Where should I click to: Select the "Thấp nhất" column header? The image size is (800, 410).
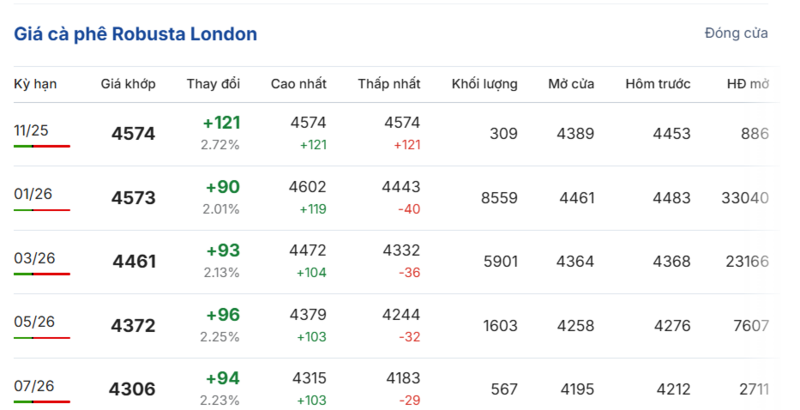[x=389, y=84]
